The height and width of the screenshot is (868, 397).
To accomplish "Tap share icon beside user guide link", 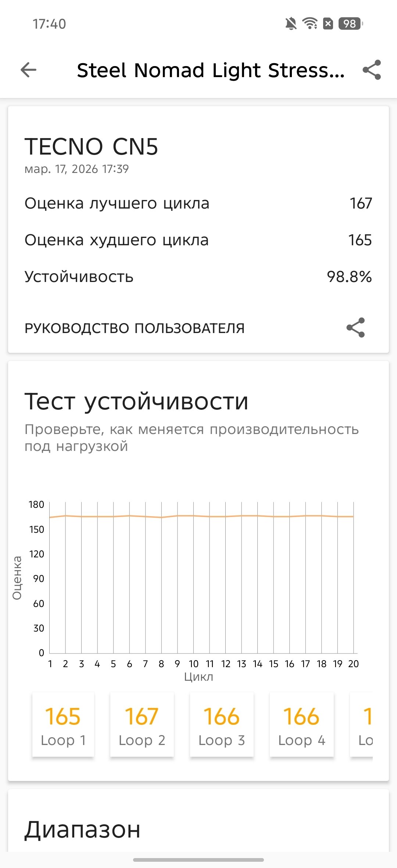I will (355, 328).
